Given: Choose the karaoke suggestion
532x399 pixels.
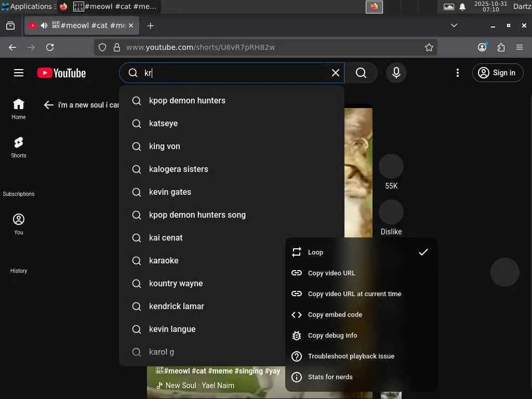Looking at the screenshot, I should 203,261.
